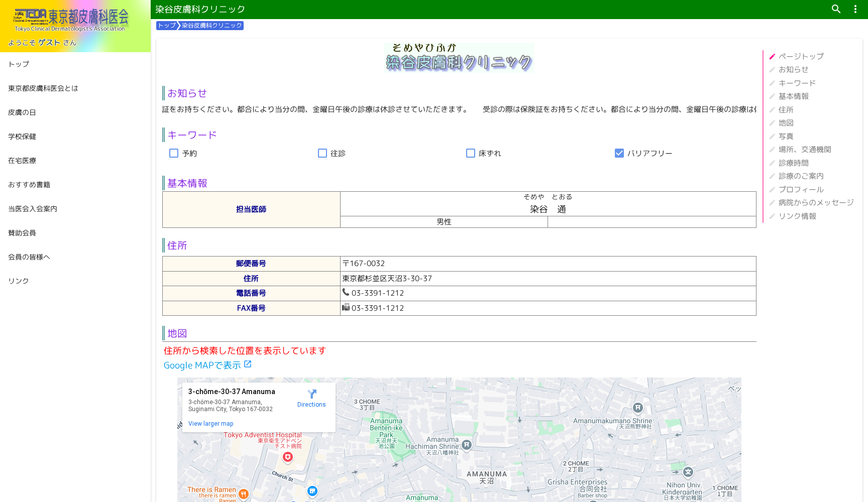Click the ramen shop marker on the map
Screen dimensions: 868x502
click(244, 493)
